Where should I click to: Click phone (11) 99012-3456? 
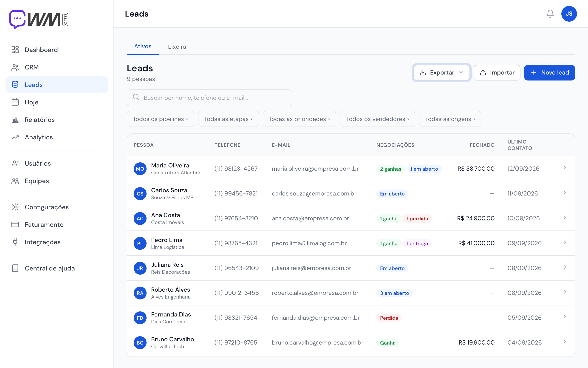[x=236, y=293]
